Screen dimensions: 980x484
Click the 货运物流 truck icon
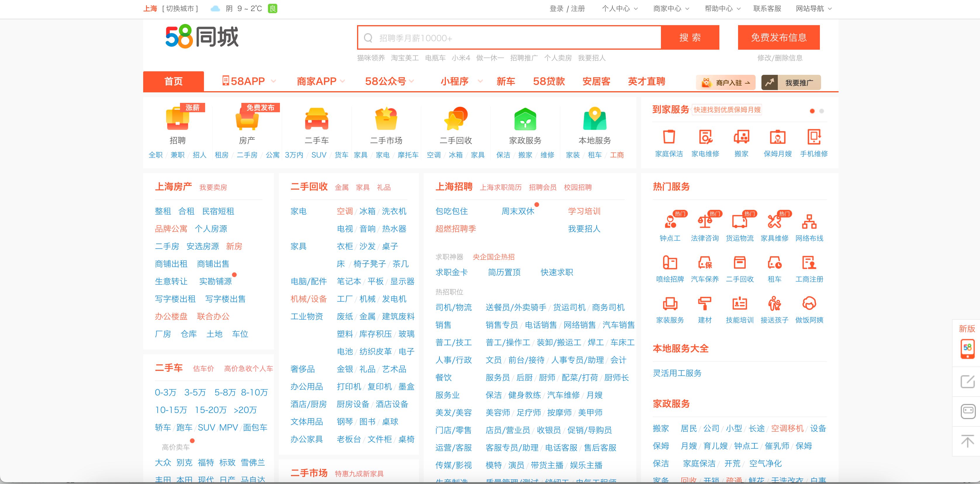pyautogui.click(x=740, y=221)
